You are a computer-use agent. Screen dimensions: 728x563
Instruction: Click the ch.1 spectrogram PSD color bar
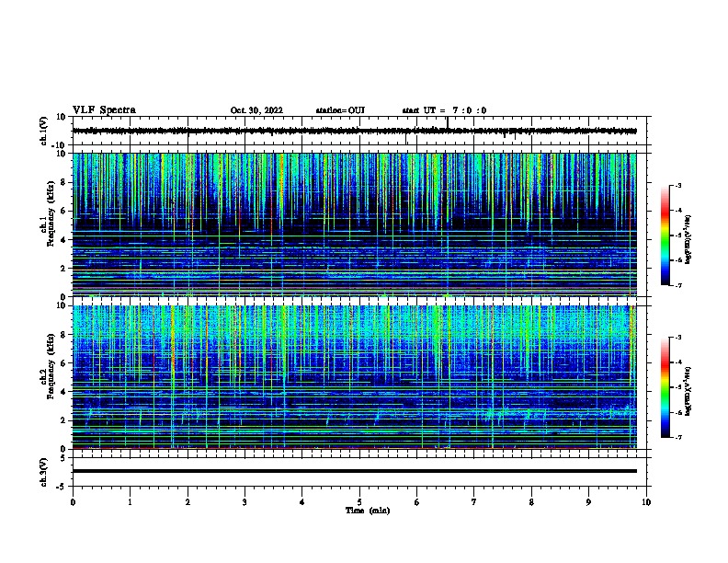click(x=665, y=236)
